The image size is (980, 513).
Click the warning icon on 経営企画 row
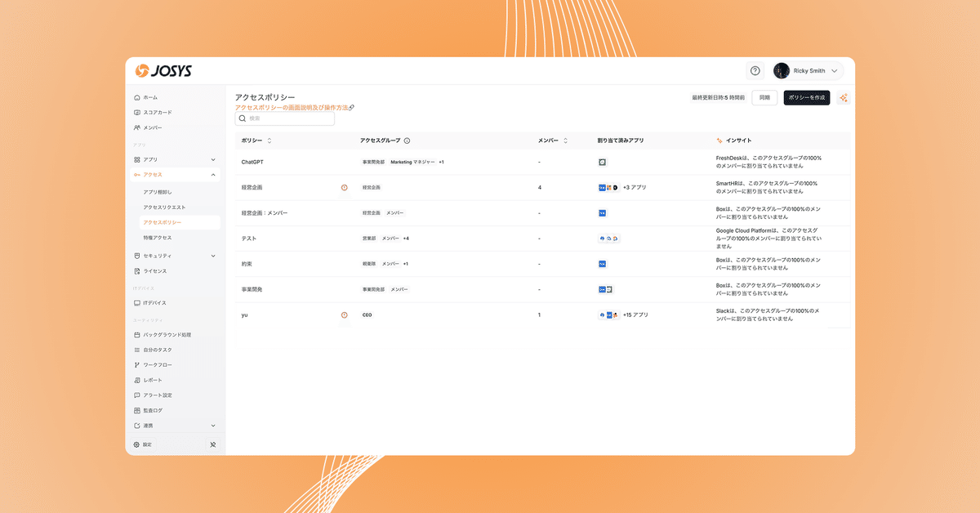[344, 188]
